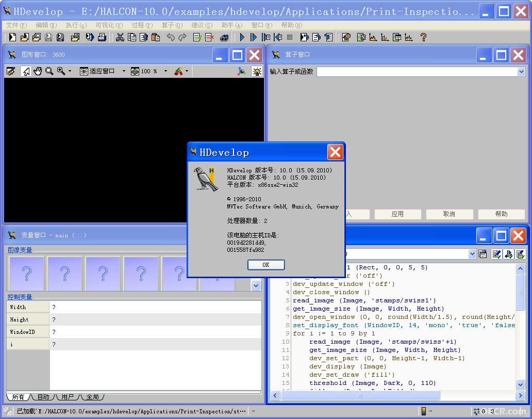Viewport: 532px width, 419px height.
Task: Select the Width control variable row
Action: (134, 307)
